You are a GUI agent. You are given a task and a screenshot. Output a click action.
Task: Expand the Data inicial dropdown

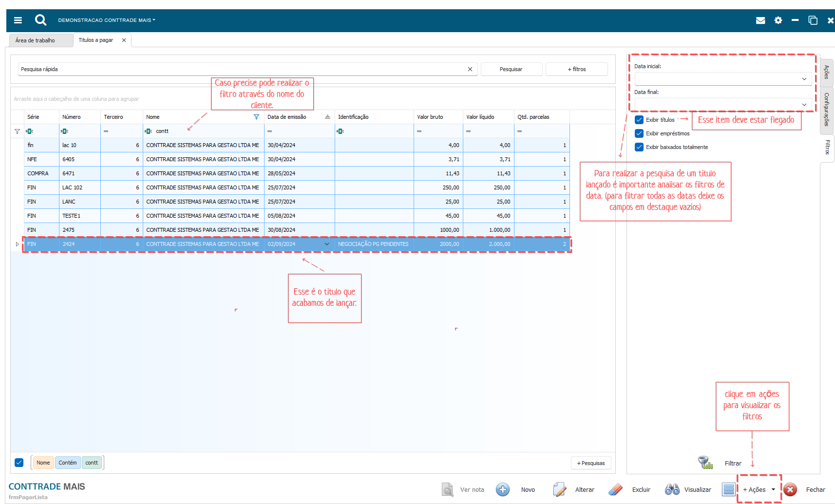804,79
